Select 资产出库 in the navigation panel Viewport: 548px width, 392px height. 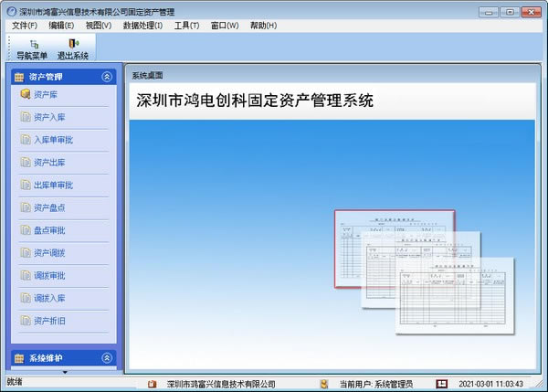48,162
